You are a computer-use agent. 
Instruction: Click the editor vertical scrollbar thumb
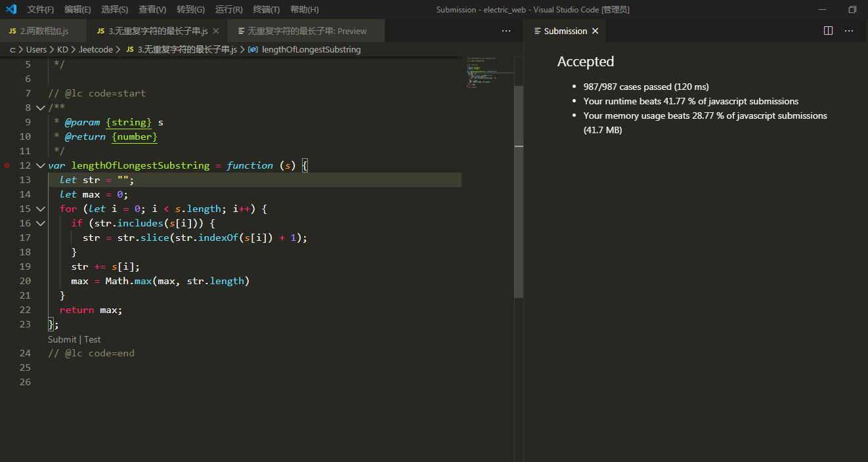pyautogui.click(x=519, y=192)
